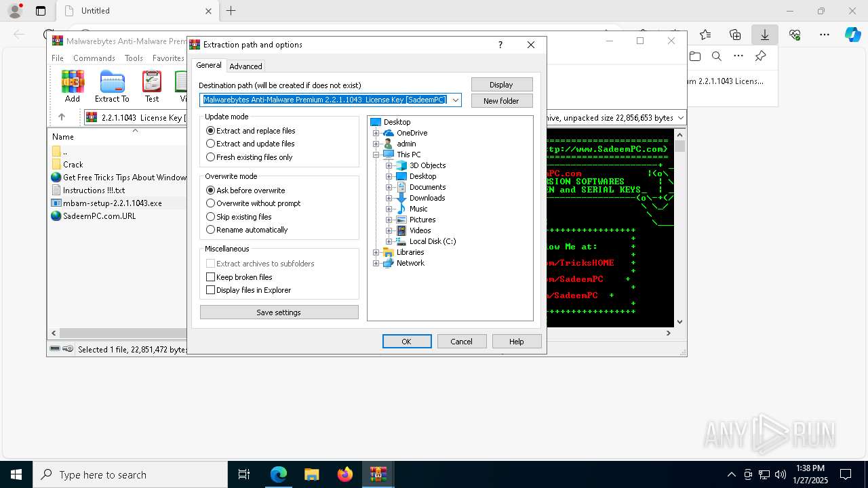Click the taskbar search box
The image size is (868, 488).
click(130, 474)
